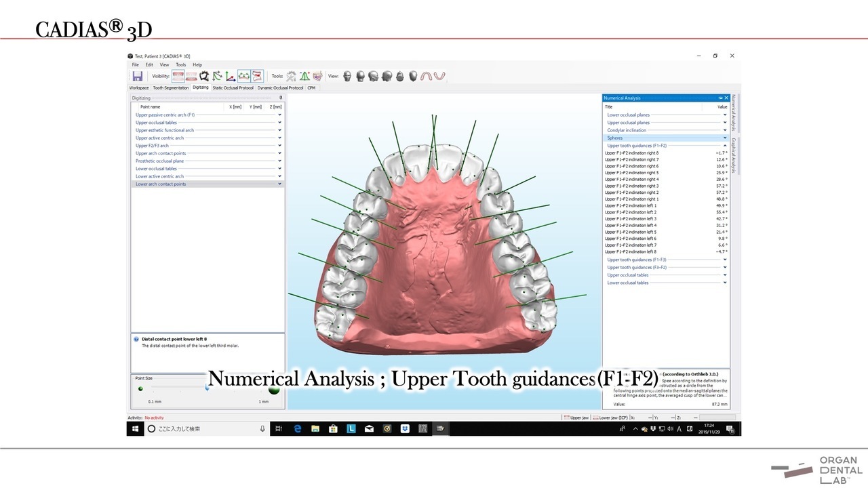868x488 pixels.
Task: Switch to upper arch view icon
Action: coord(427,77)
